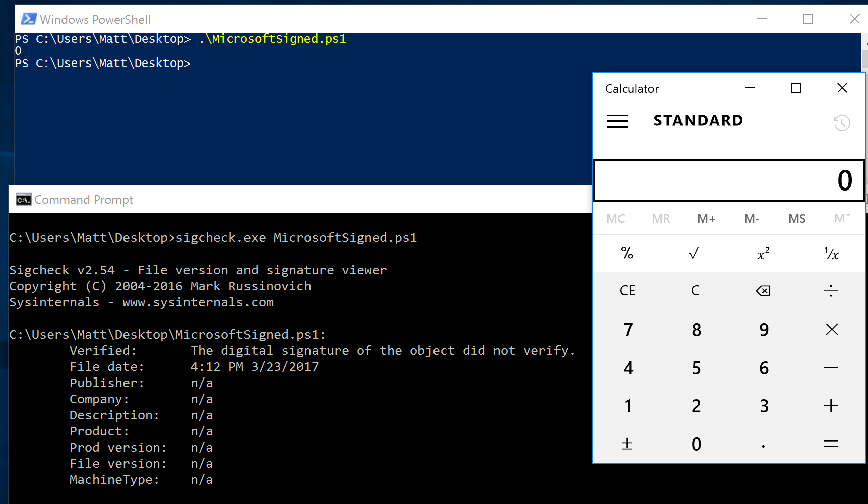Screen dimensions: 868x504
Task: Open the Calculator hamburger navigation menu
Action: tap(617, 121)
